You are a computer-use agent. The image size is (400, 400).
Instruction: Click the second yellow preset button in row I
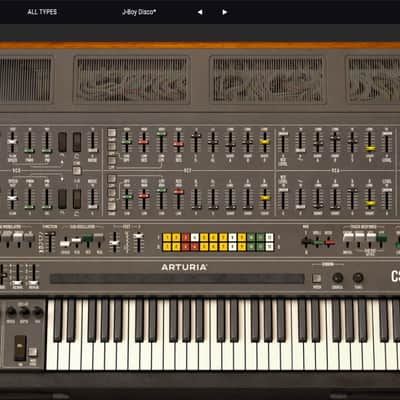coord(176,237)
